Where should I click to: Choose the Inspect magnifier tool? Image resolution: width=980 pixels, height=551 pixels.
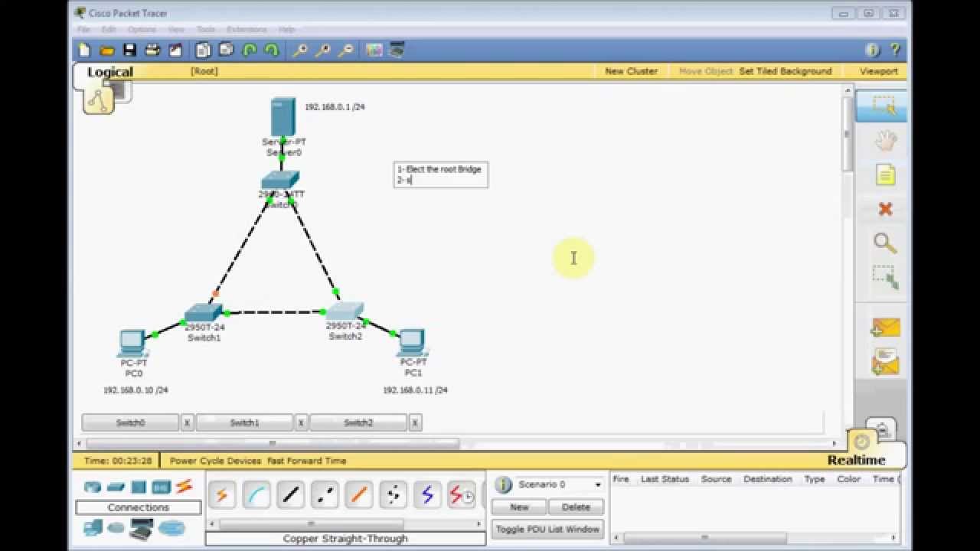885,243
